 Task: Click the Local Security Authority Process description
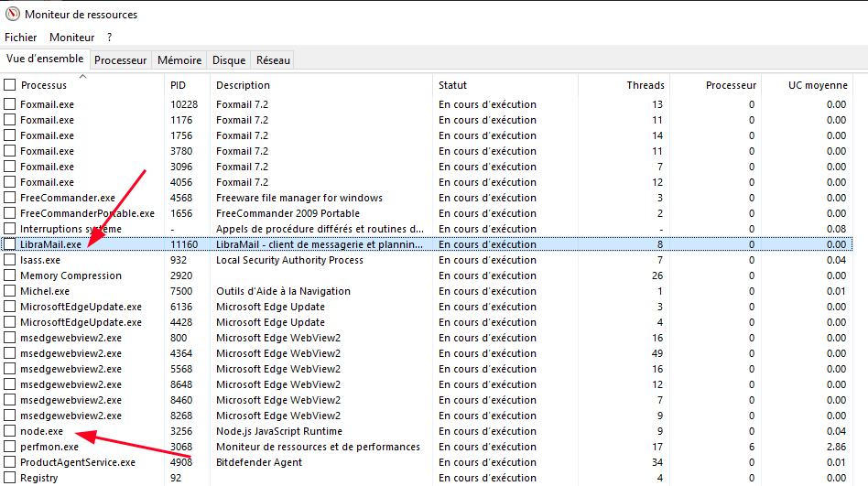coord(289,260)
